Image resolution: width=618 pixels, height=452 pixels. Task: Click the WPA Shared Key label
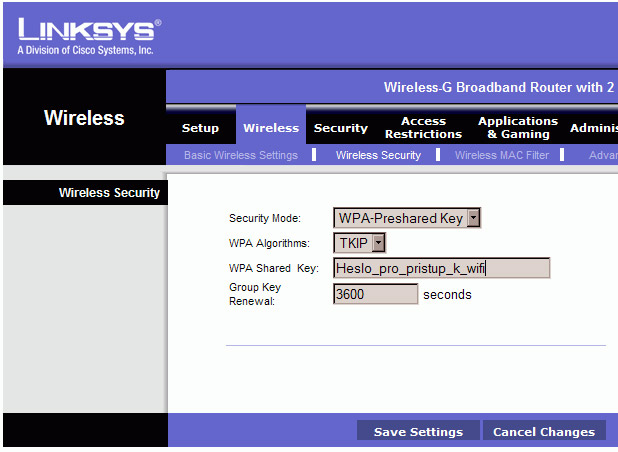click(274, 268)
